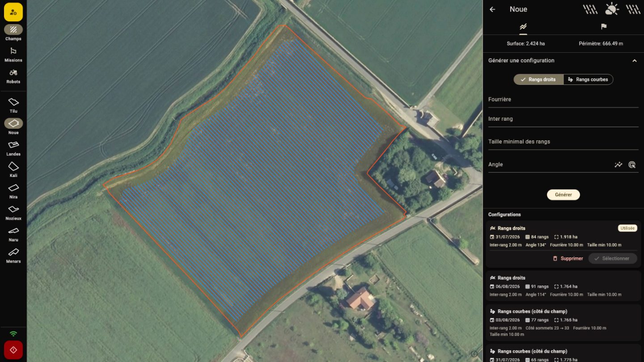This screenshot has height=362, width=644.
Task: Click the Angle 134° value
Action: click(536, 245)
